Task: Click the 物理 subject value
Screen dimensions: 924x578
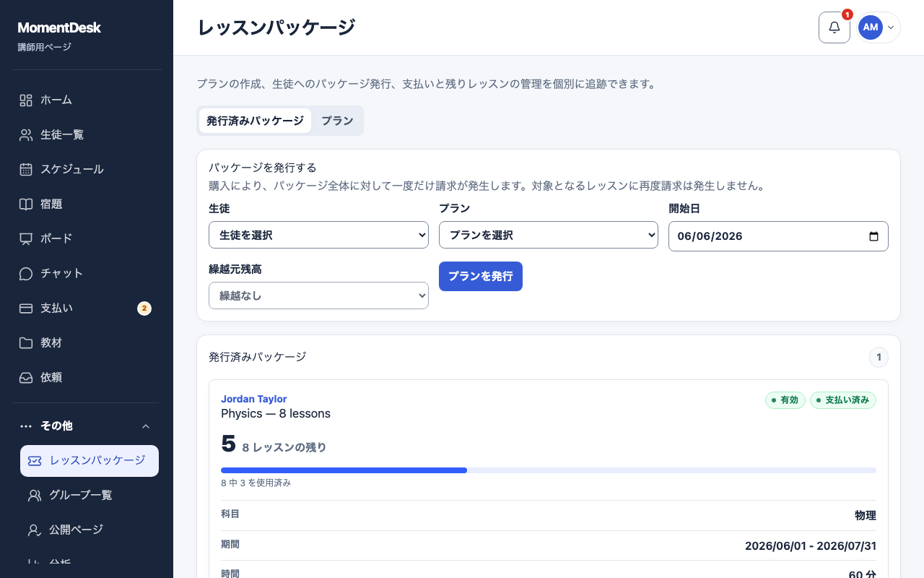Action: click(x=866, y=515)
